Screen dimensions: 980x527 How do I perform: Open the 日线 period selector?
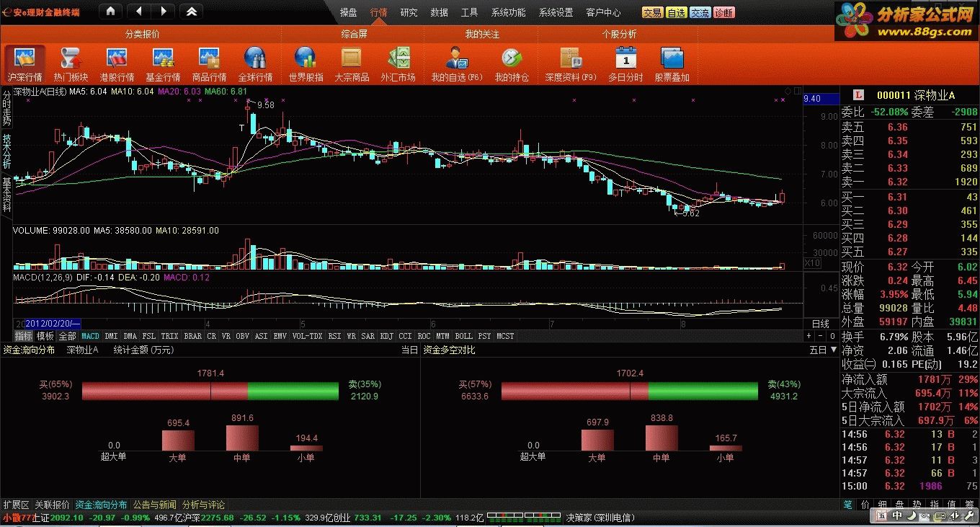[x=820, y=324]
